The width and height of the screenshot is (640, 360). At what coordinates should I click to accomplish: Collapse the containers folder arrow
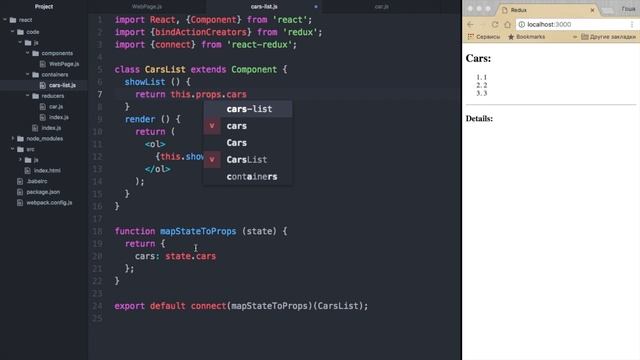[x=27, y=74]
